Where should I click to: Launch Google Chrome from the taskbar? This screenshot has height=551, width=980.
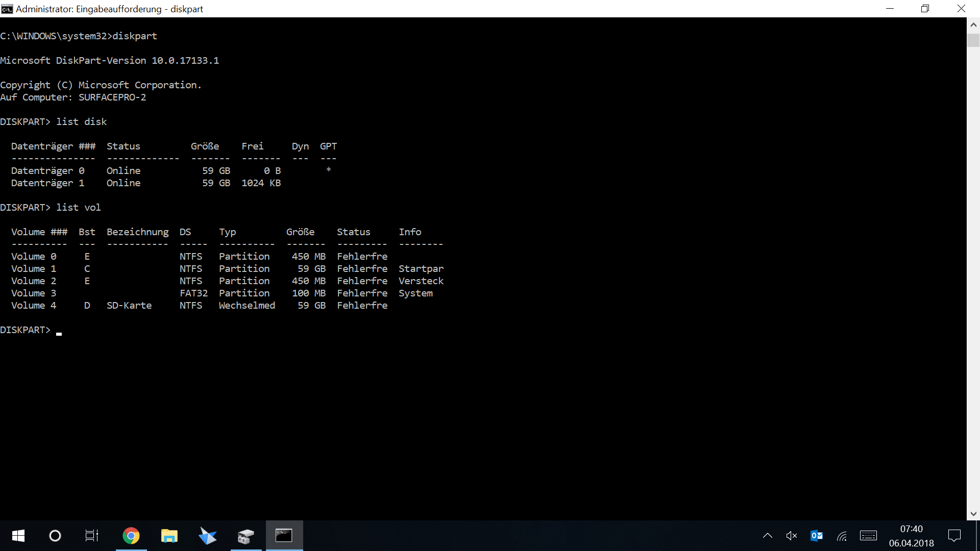click(x=131, y=536)
